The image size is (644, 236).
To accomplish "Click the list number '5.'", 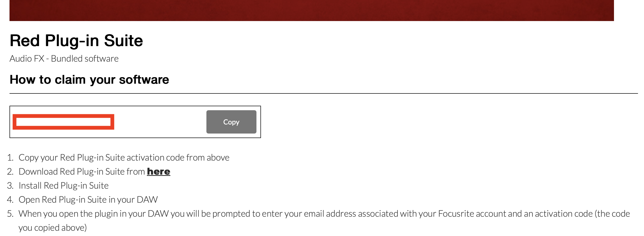I will (10, 214).
